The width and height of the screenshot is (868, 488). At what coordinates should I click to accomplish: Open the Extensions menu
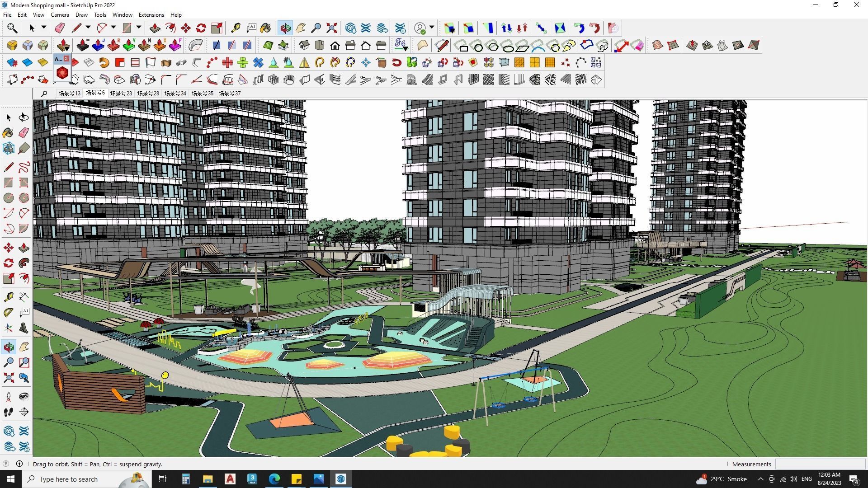coord(151,14)
